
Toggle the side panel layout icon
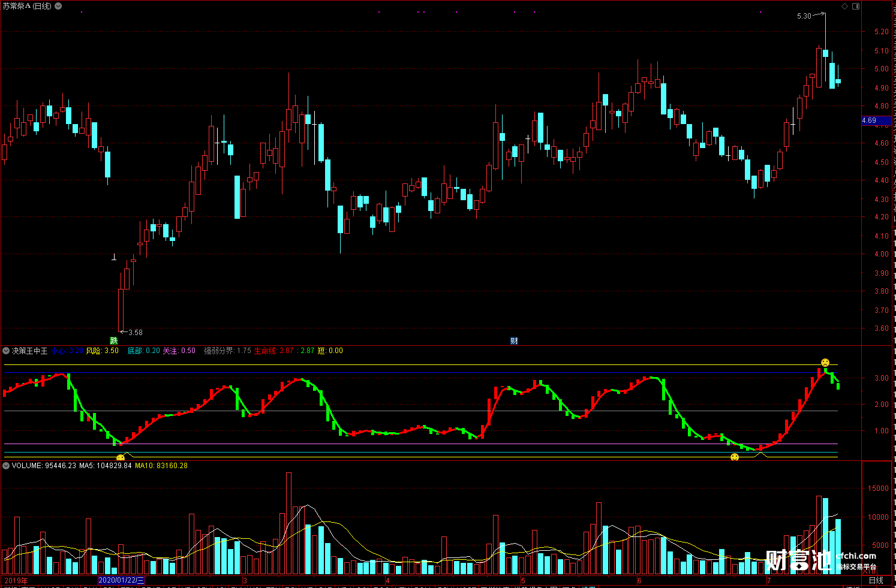856,6
